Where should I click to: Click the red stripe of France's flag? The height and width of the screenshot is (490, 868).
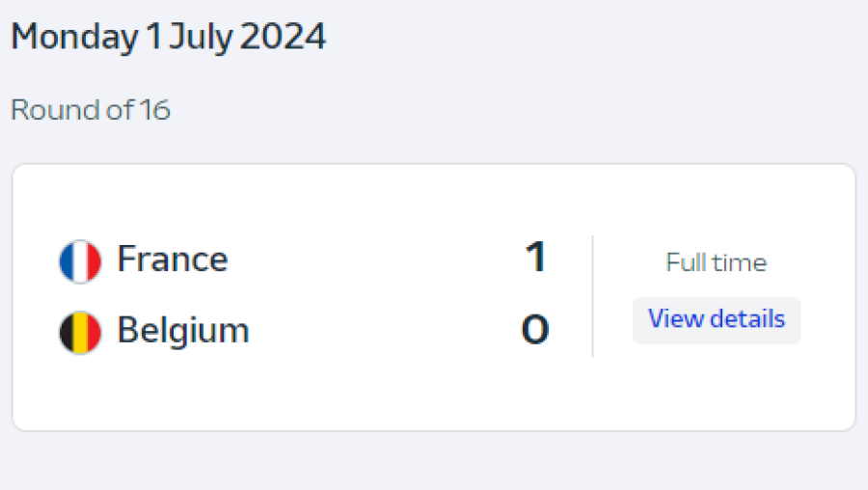[x=94, y=260]
